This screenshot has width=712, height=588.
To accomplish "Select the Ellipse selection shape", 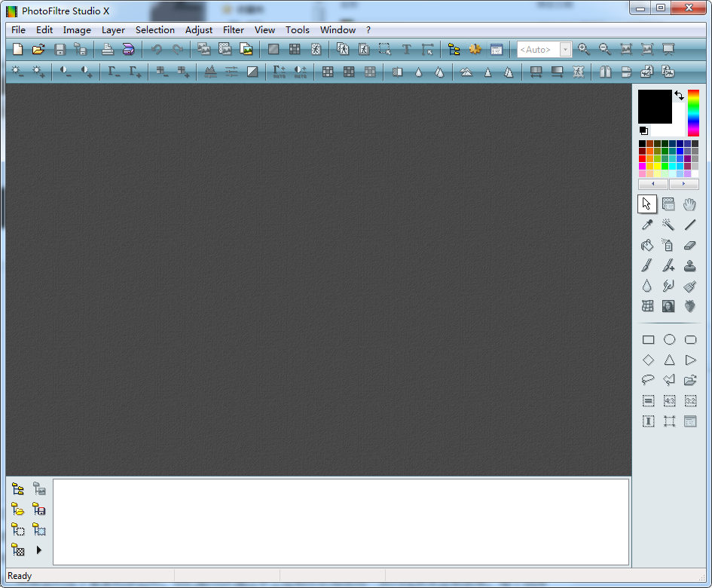I will pos(668,339).
